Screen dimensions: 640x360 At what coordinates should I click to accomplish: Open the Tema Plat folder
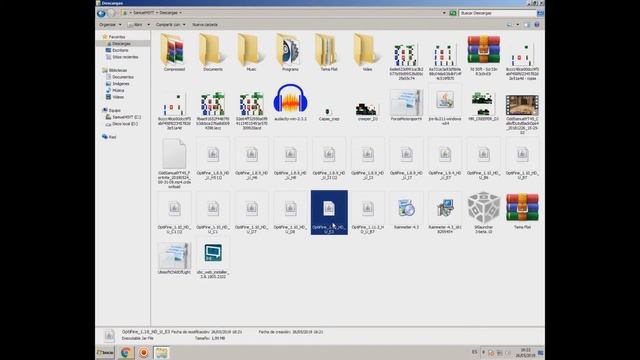329,53
